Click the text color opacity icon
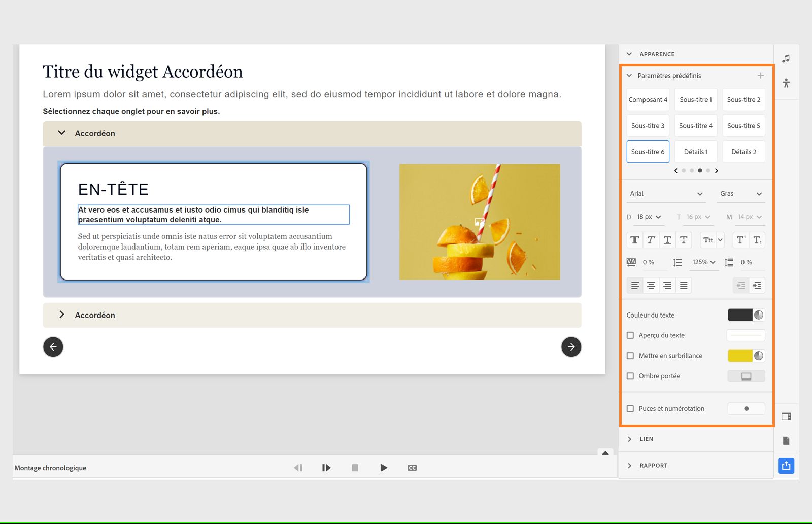 [759, 315]
